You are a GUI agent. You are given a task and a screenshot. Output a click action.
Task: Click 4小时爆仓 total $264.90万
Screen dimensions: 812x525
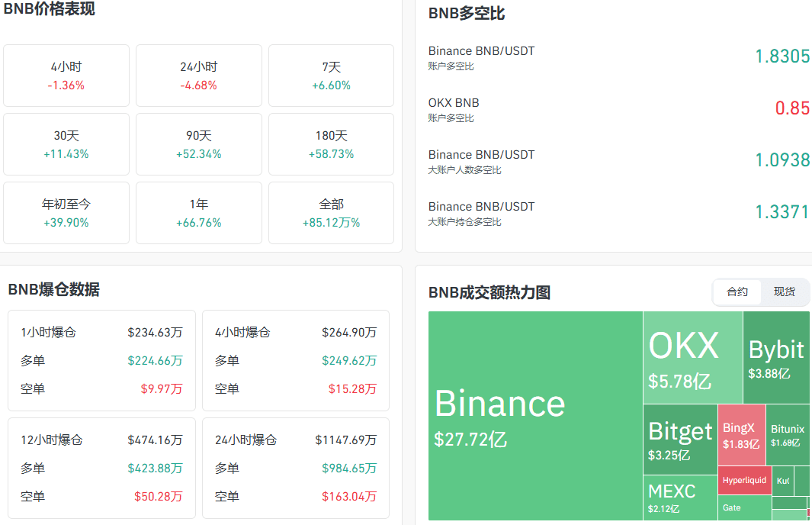click(x=349, y=332)
